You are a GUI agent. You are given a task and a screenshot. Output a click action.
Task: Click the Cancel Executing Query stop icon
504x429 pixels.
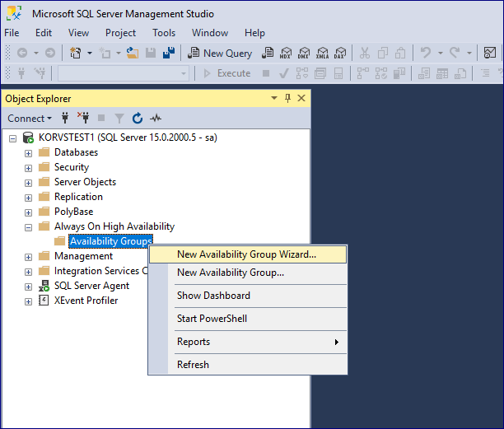(x=266, y=73)
